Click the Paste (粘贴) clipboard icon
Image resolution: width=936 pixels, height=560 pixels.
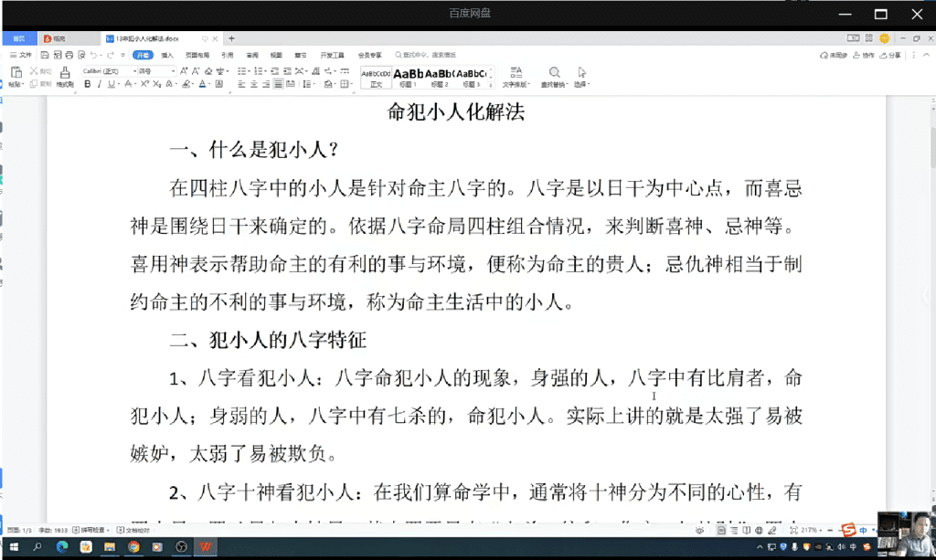pos(15,73)
